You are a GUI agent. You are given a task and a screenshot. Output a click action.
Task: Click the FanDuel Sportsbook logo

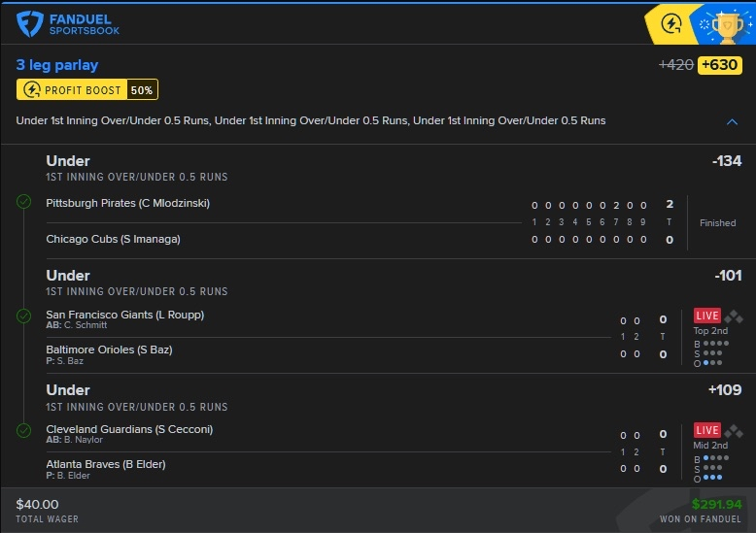point(68,24)
